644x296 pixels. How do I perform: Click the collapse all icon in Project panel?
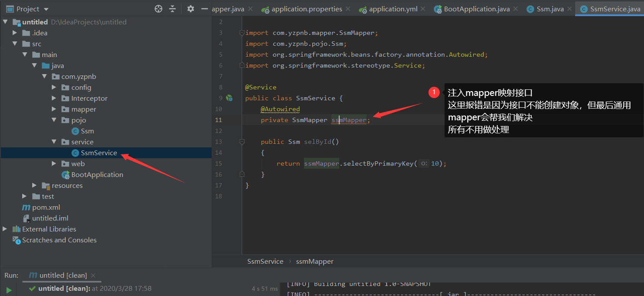(x=172, y=9)
